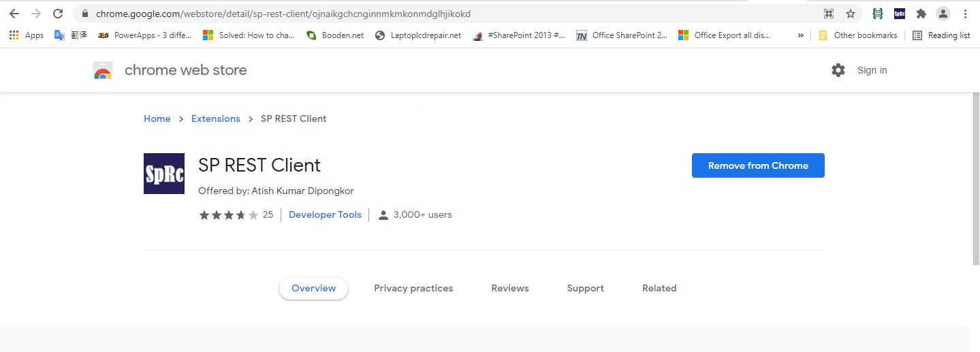Click the QR code icon in address bar
The width and height of the screenshot is (980, 352).
point(829,14)
